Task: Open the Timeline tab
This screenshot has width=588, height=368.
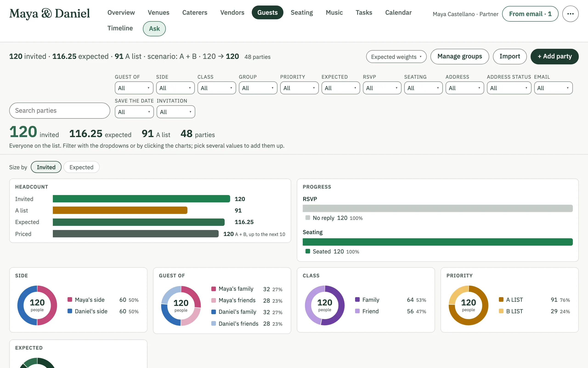Action: (120, 28)
